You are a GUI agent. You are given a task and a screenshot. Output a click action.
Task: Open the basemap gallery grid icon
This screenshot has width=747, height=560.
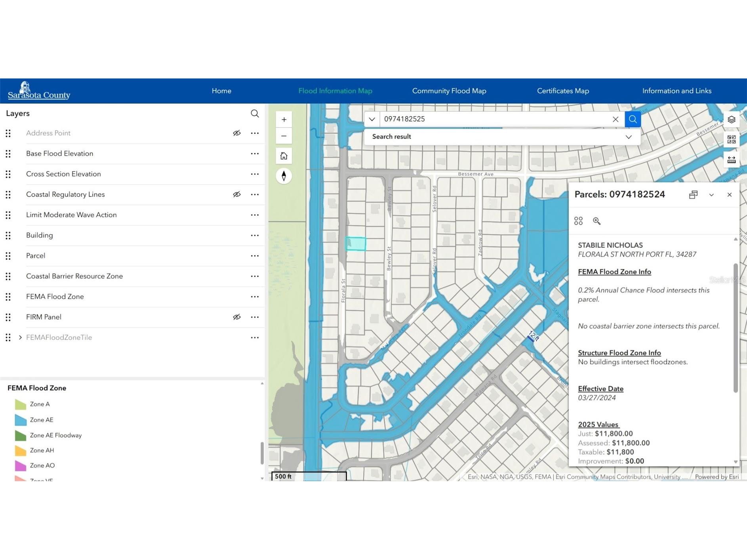(731, 139)
